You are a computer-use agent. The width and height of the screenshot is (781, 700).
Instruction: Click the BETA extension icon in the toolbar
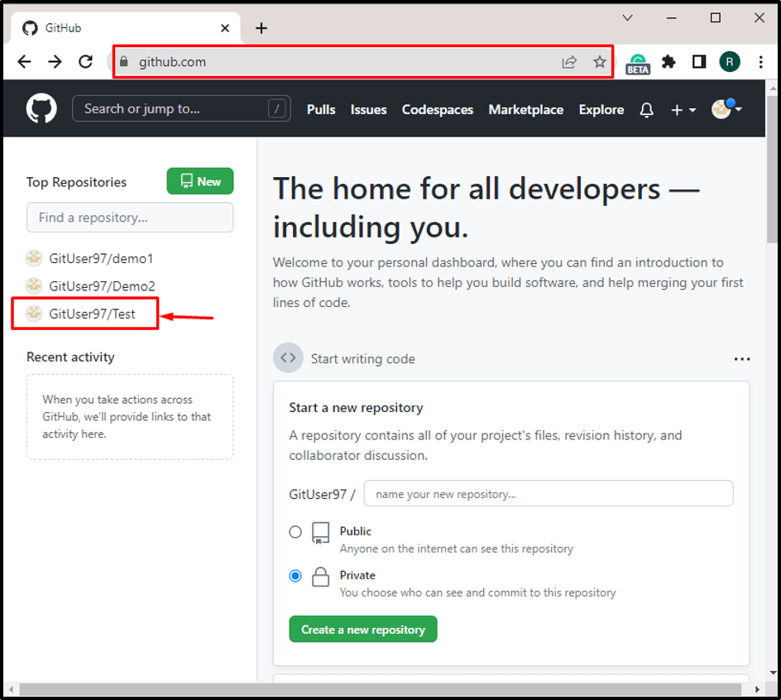click(638, 61)
